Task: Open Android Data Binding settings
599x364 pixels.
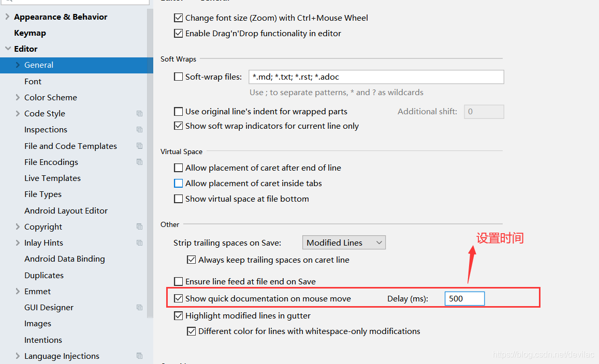Action: point(65,259)
